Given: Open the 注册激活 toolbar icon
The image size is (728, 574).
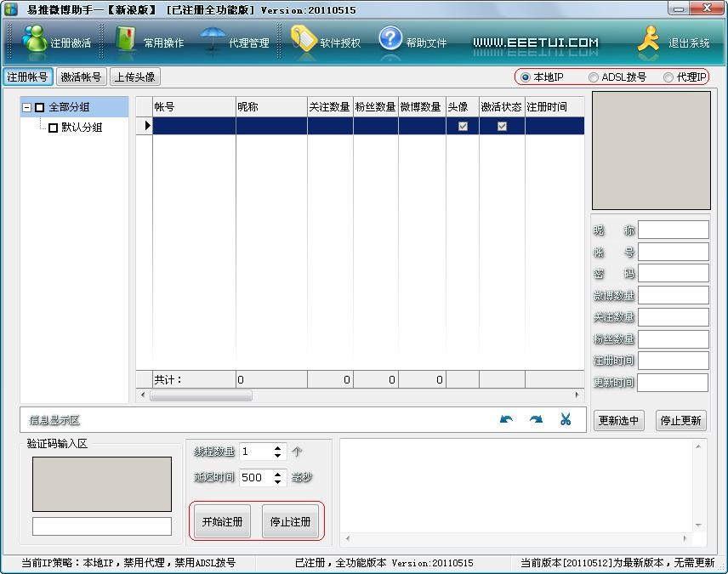Looking at the screenshot, I should click(35, 39).
